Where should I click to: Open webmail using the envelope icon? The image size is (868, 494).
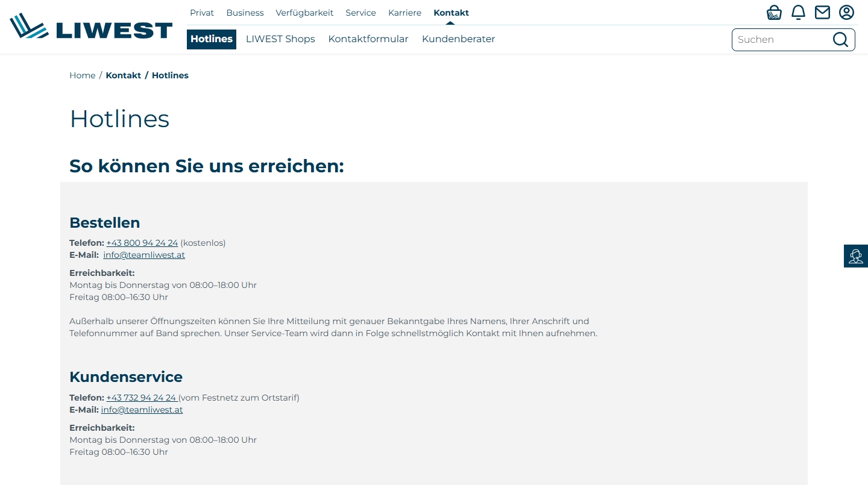click(x=822, y=12)
